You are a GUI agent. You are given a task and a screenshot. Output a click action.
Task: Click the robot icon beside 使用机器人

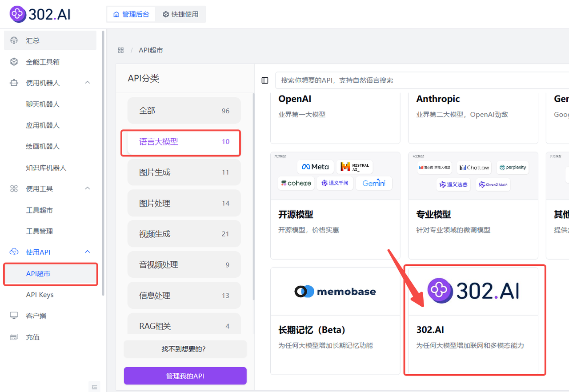pos(14,83)
